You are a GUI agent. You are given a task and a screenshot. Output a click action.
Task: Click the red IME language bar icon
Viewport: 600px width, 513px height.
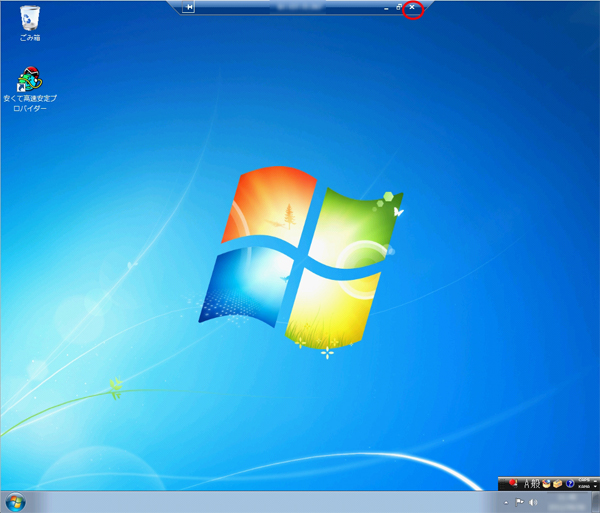click(x=513, y=483)
